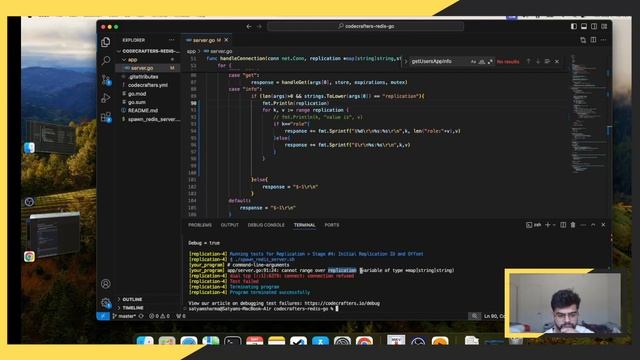Close the server.go editor tab
The height and width of the screenshot is (360, 640).
pos(227,40)
